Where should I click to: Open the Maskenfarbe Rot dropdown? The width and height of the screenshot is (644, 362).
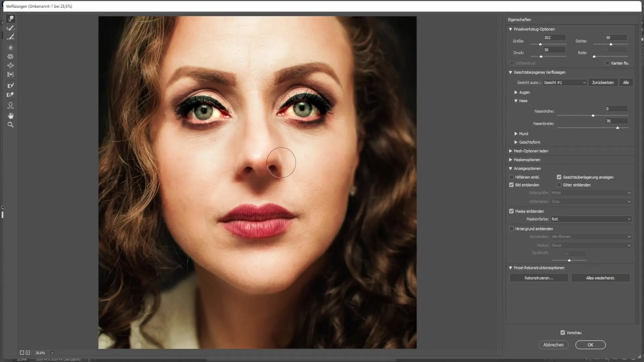(x=591, y=219)
